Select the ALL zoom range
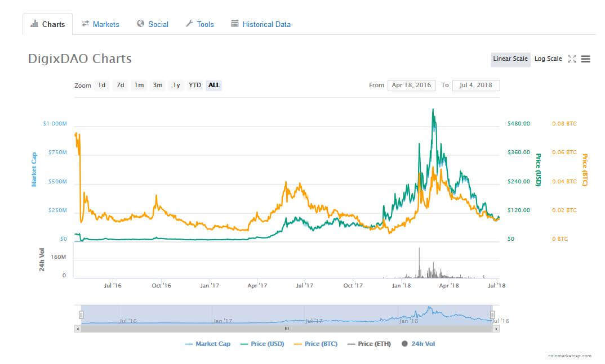 [x=213, y=85]
